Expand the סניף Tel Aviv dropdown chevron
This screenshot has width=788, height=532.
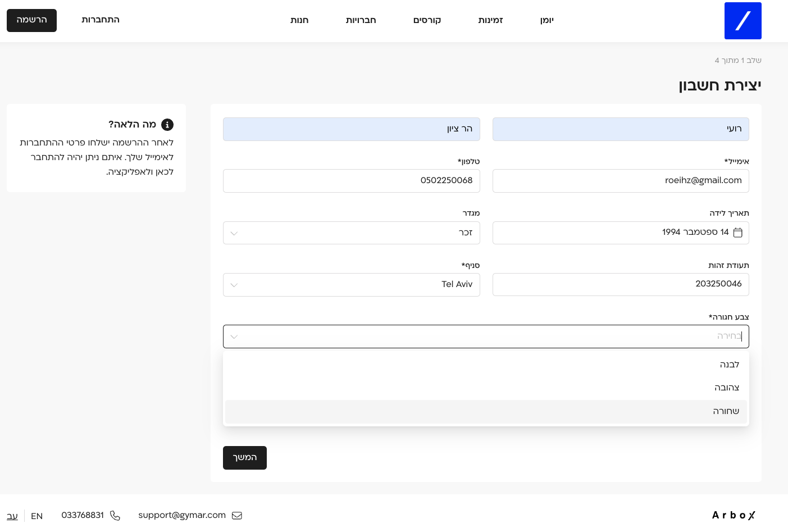pyautogui.click(x=234, y=285)
